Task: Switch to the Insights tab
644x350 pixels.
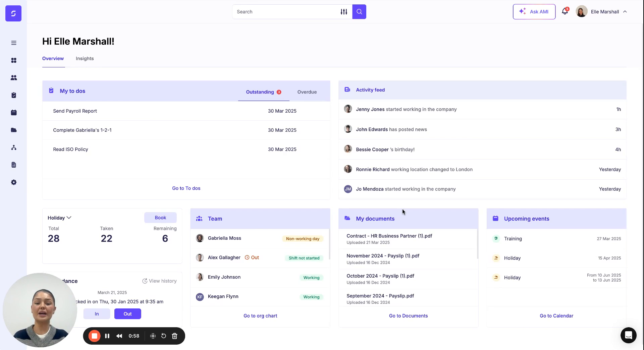Action: [85, 58]
